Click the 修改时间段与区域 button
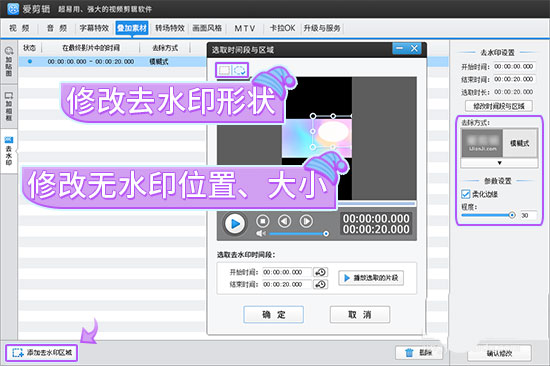The height and width of the screenshot is (366, 550). coord(498,106)
